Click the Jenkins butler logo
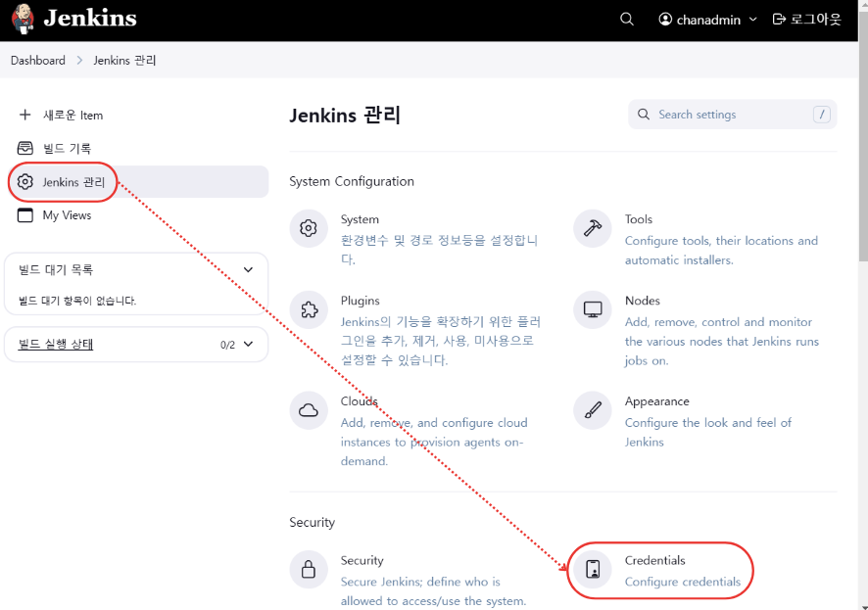868x610 pixels. click(23, 19)
